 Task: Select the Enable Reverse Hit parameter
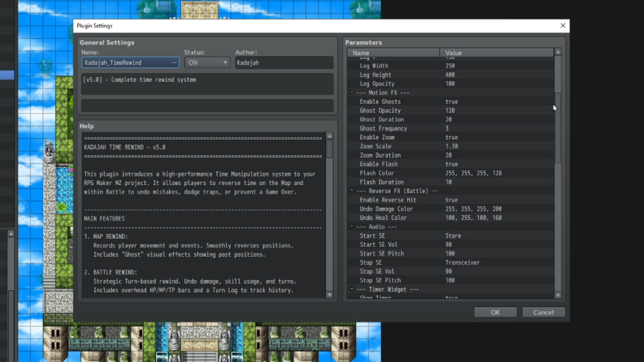[450, 200]
